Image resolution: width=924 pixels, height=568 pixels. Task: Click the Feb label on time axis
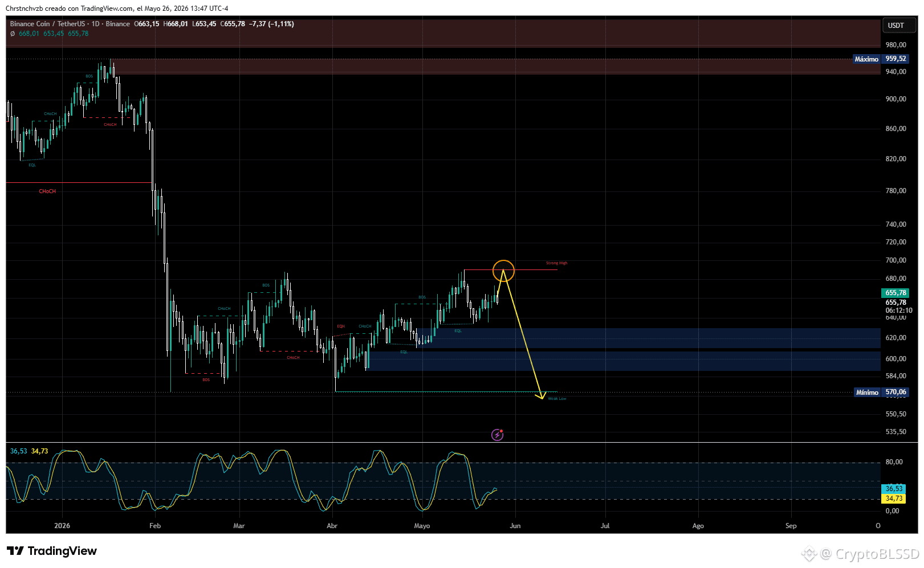(x=155, y=526)
